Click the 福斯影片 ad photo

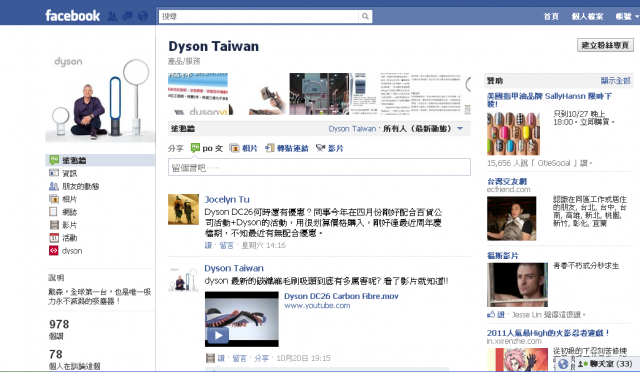click(517, 285)
